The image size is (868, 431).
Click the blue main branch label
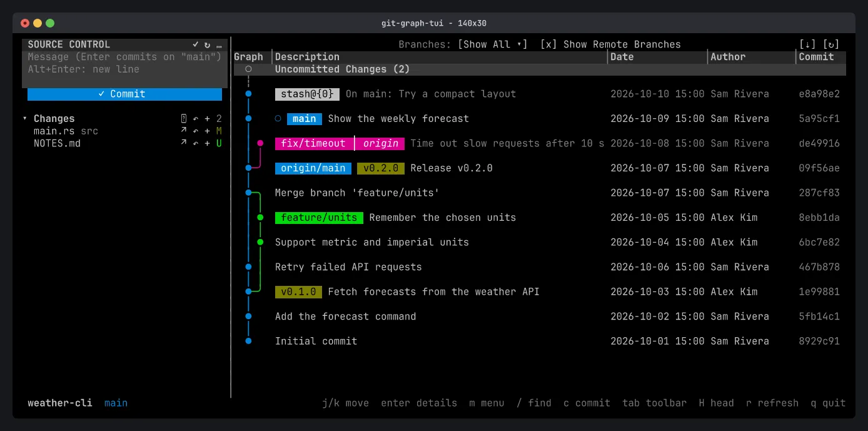tap(305, 119)
